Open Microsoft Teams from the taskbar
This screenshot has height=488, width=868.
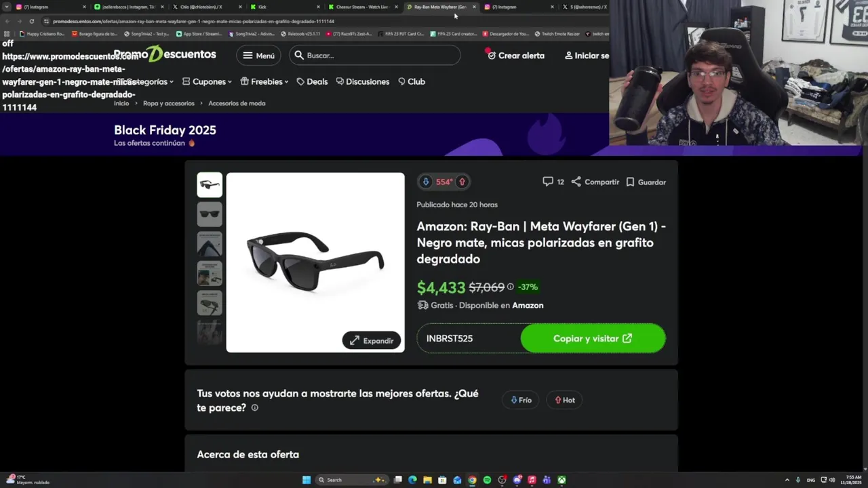click(x=547, y=480)
